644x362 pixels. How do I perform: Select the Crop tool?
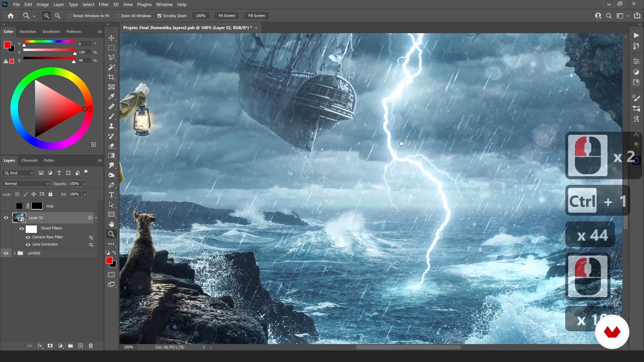tap(111, 77)
